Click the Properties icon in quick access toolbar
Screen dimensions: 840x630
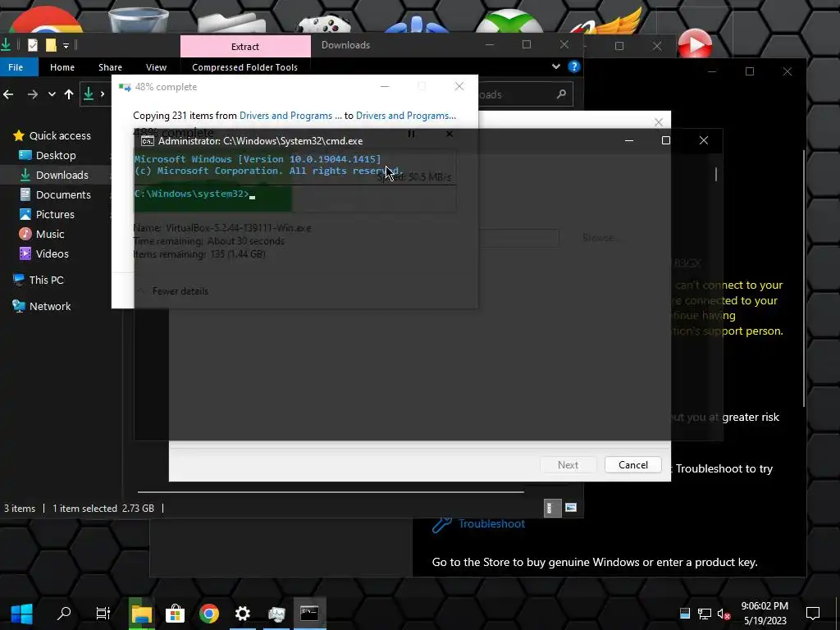(33, 45)
